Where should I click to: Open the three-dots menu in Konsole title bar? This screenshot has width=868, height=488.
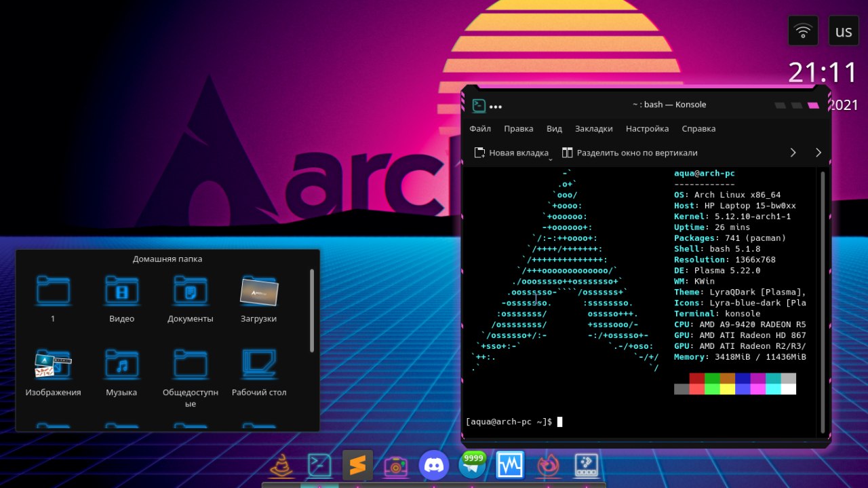click(496, 107)
